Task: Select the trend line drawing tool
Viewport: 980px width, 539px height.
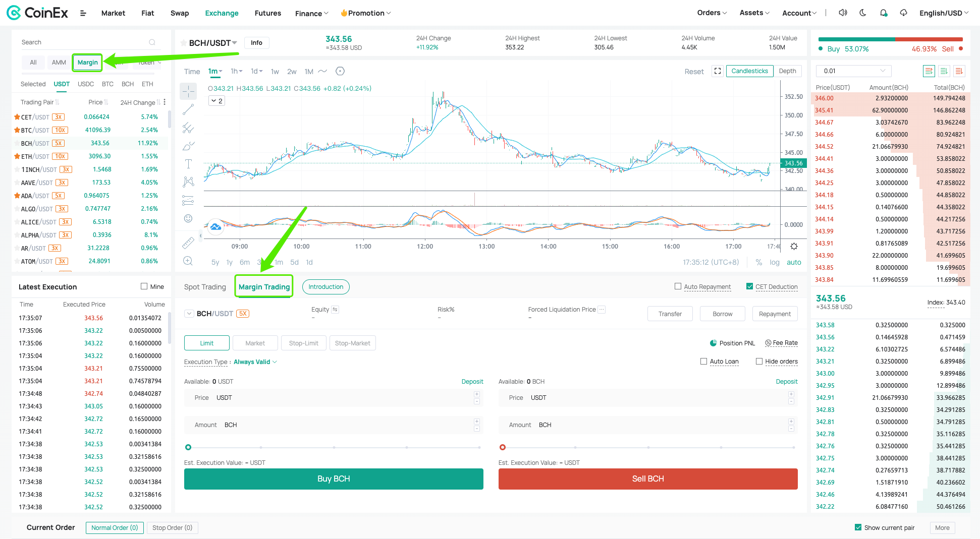Action: coord(188,109)
